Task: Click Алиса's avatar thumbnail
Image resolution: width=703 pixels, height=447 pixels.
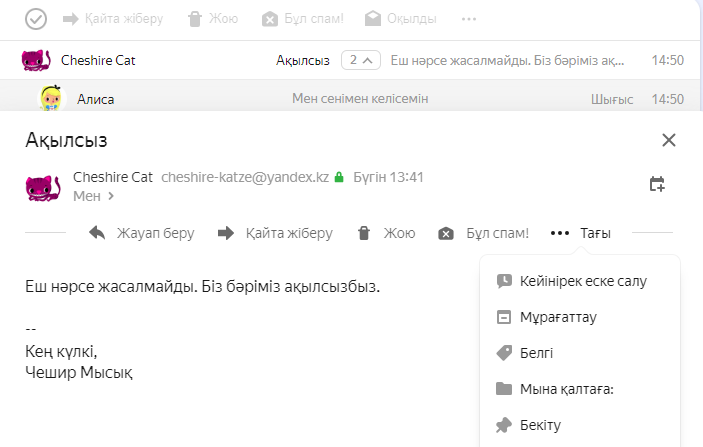Action: 50,98
